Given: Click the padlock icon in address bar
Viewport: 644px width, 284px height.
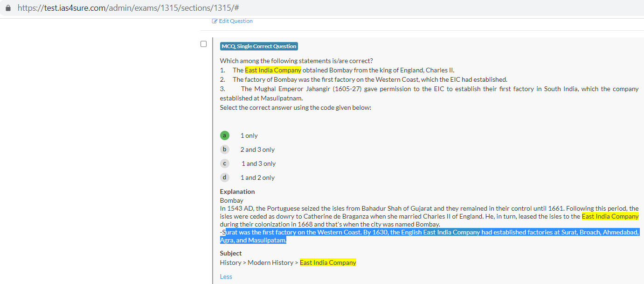Looking at the screenshot, I should point(8,8).
